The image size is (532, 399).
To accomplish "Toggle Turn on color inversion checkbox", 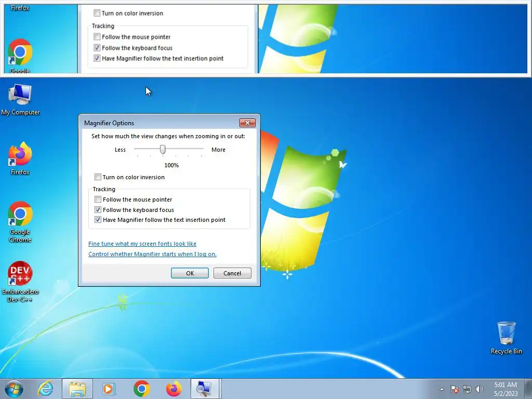I will (x=98, y=177).
